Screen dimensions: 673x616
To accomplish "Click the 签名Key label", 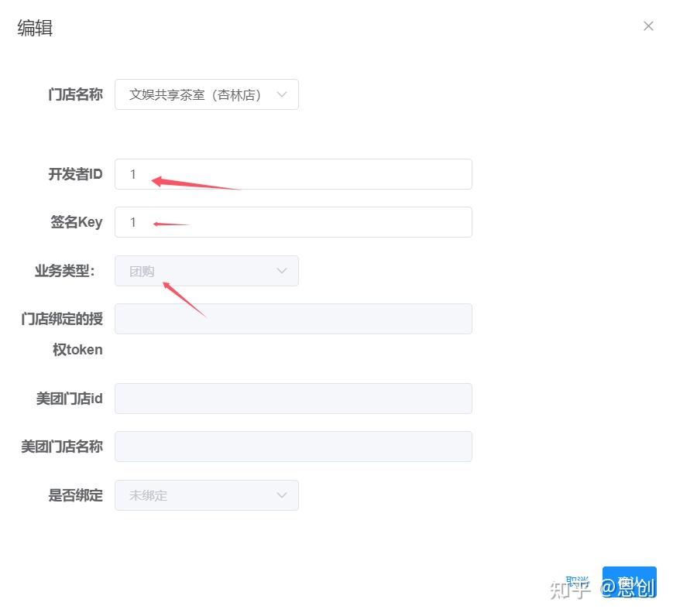I will pyautogui.click(x=77, y=222).
